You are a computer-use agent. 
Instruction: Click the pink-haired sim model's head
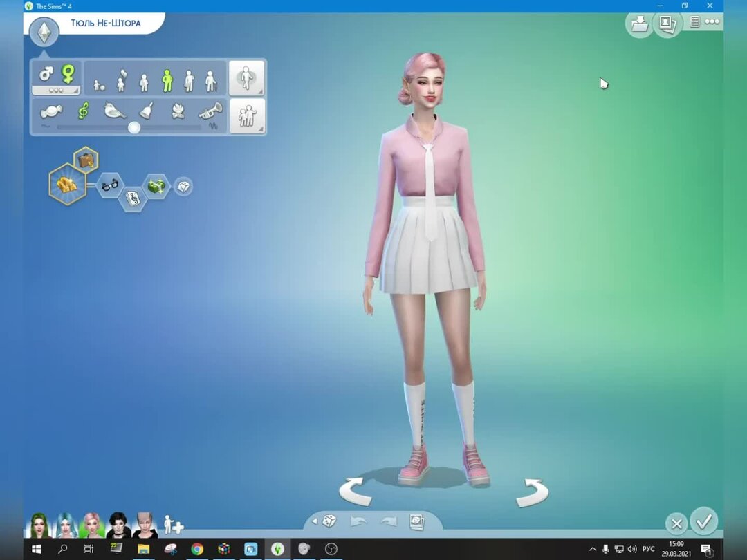click(424, 80)
